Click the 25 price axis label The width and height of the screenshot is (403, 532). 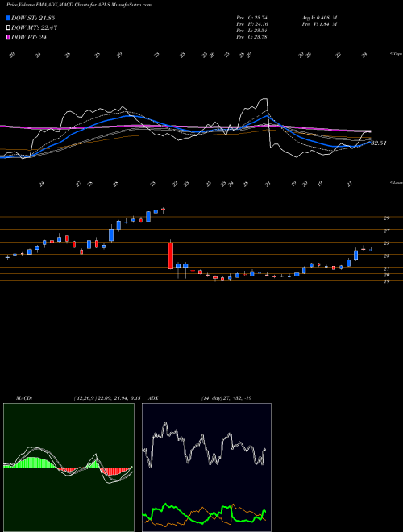click(386, 243)
